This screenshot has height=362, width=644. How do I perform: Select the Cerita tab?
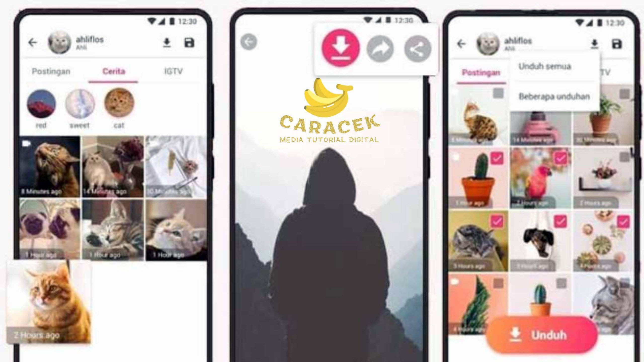112,71
